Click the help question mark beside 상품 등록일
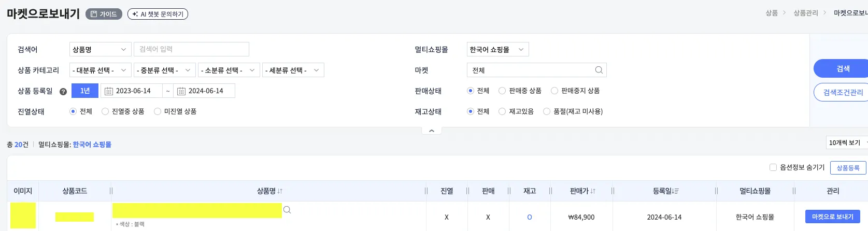 (63, 92)
